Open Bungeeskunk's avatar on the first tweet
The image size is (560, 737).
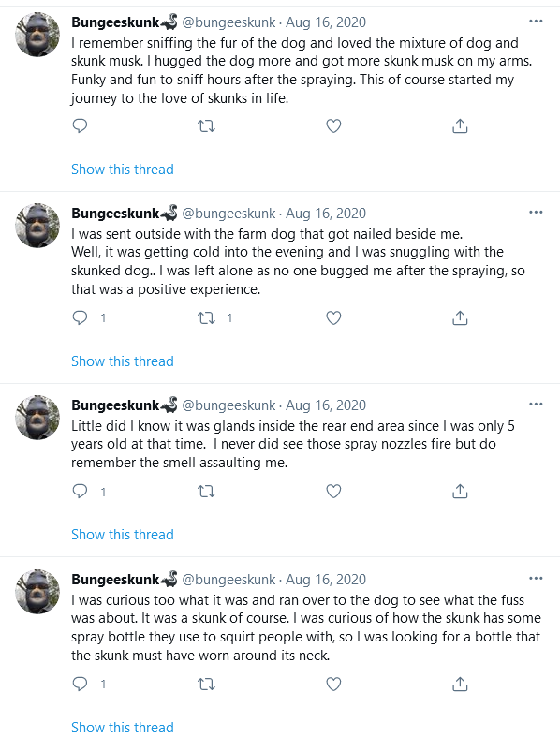coord(37,35)
